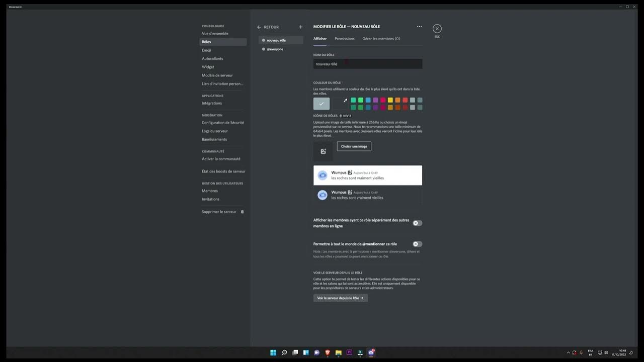Open the night mode notification icon

click(x=631, y=352)
